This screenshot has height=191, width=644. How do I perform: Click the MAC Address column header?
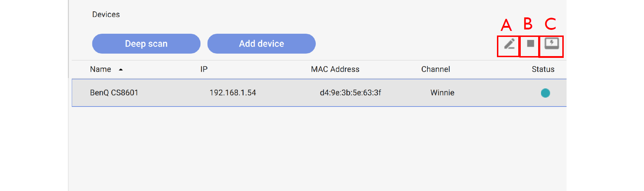pyautogui.click(x=335, y=69)
